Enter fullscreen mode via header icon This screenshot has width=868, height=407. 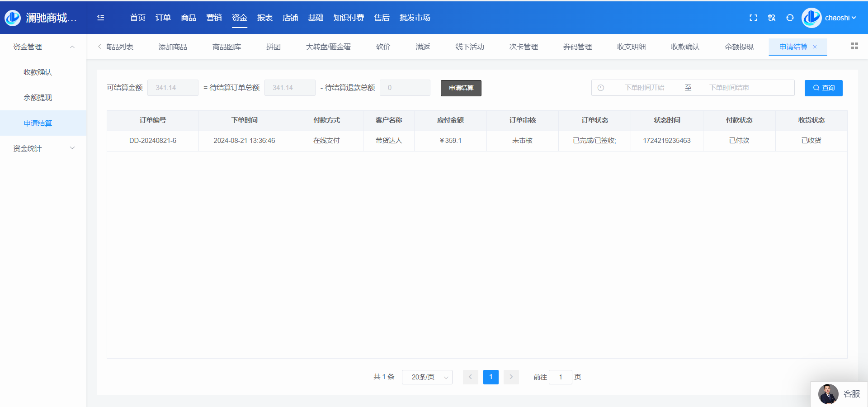[753, 18]
